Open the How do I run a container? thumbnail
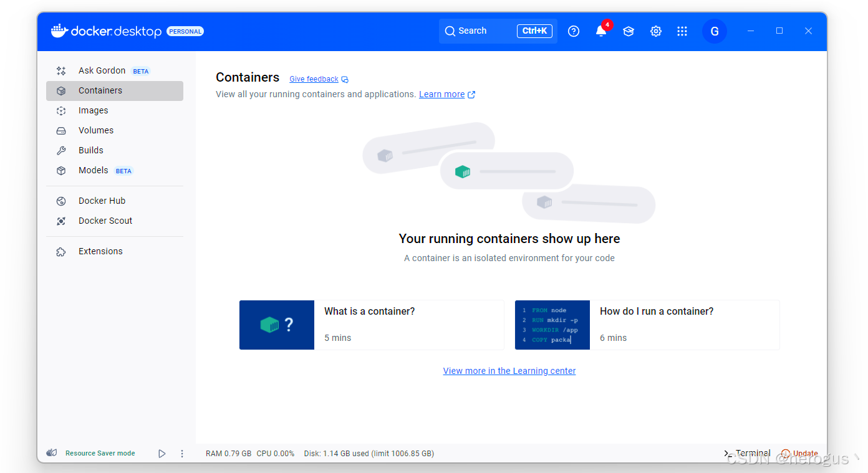The width and height of the screenshot is (868, 473). (x=552, y=325)
